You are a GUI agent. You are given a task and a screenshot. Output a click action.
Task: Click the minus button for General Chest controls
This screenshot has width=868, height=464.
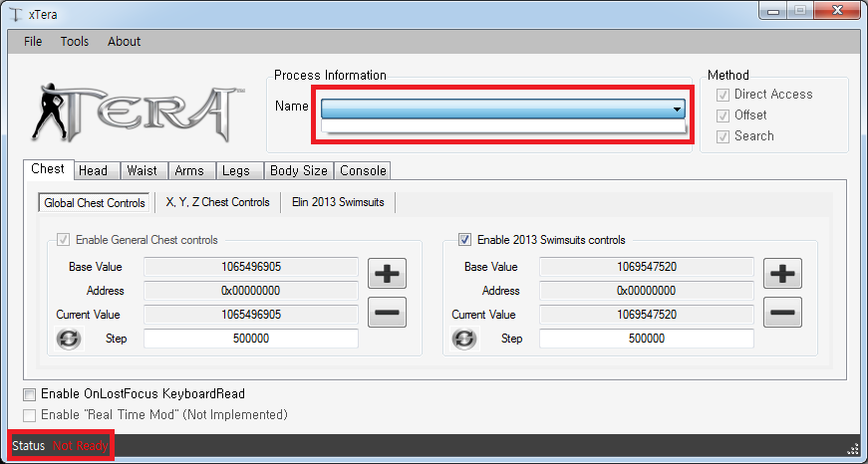tap(387, 313)
